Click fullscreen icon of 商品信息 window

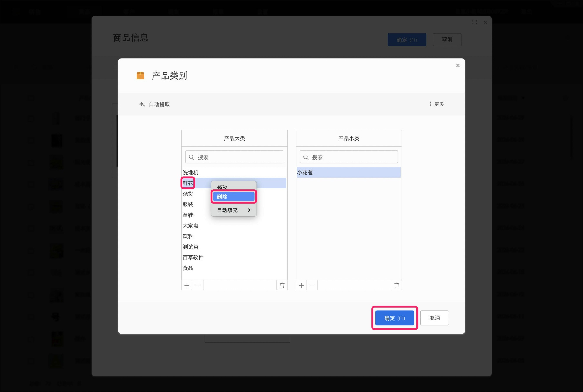click(475, 22)
